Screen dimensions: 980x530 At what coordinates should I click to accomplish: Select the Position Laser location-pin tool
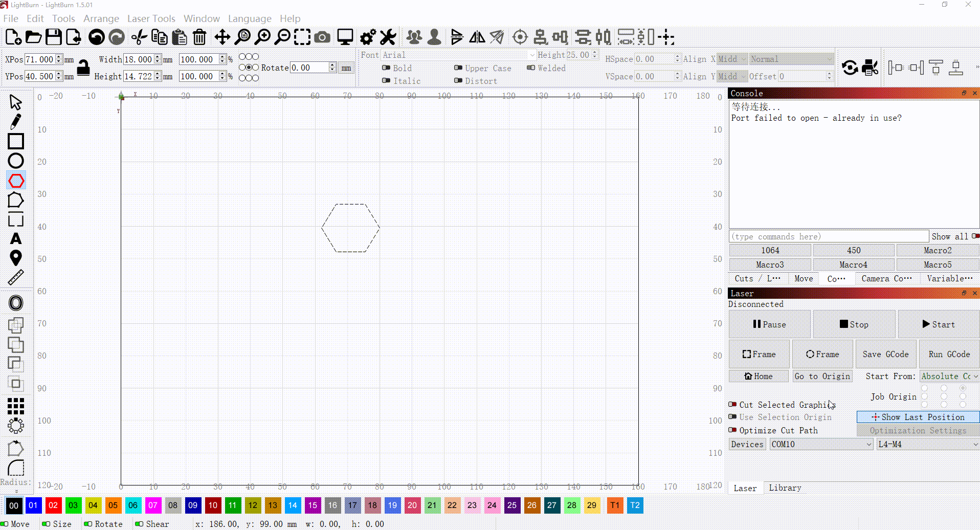(16, 258)
